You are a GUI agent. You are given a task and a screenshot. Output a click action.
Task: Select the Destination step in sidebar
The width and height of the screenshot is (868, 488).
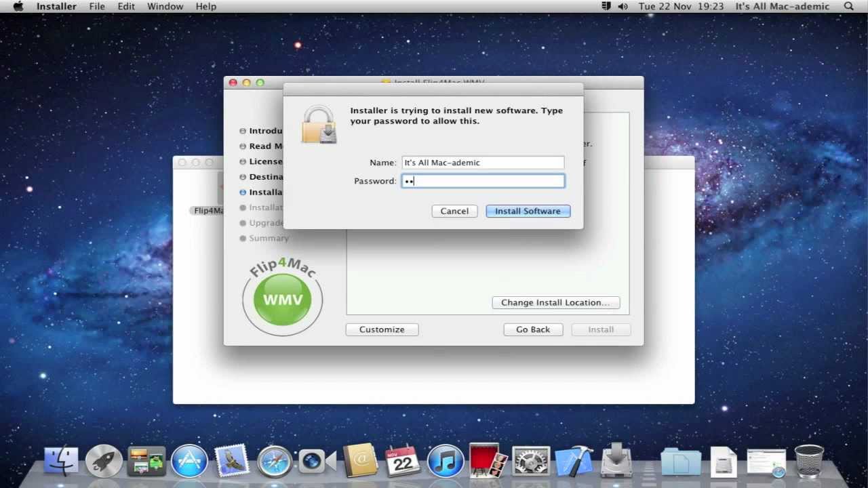[x=262, y=177]
